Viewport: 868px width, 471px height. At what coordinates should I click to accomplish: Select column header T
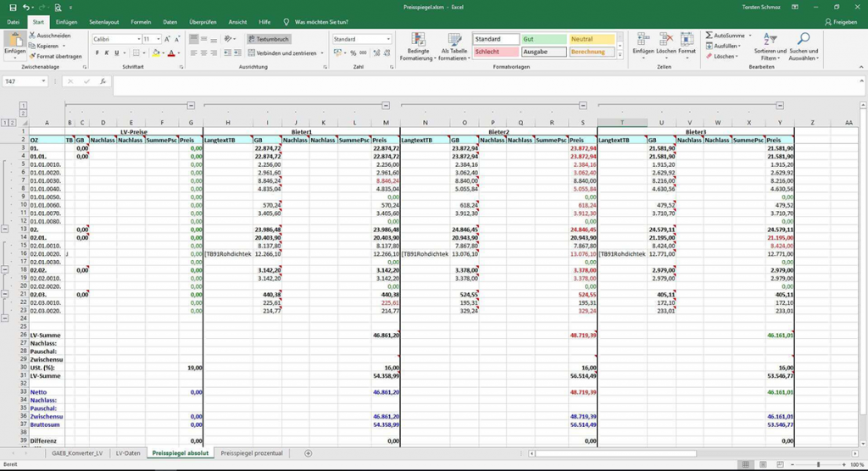point(621,123)
